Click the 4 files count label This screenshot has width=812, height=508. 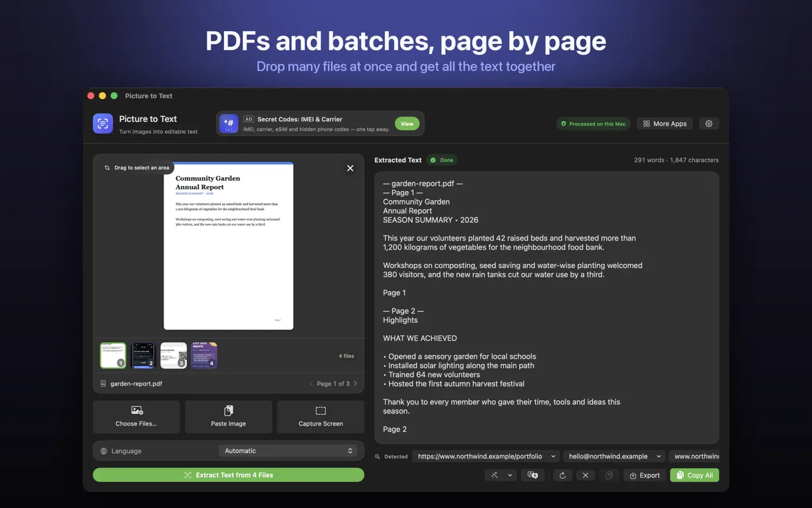point(346,356)
